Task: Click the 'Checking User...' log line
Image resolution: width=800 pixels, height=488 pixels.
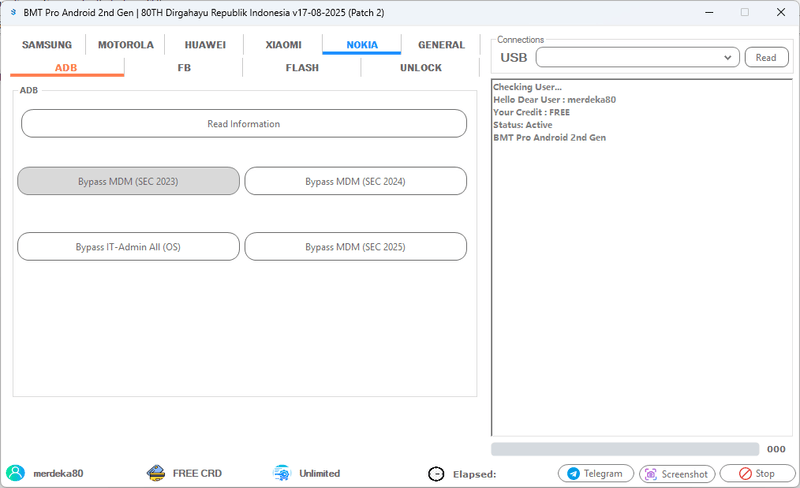Action: click(528, 87)
